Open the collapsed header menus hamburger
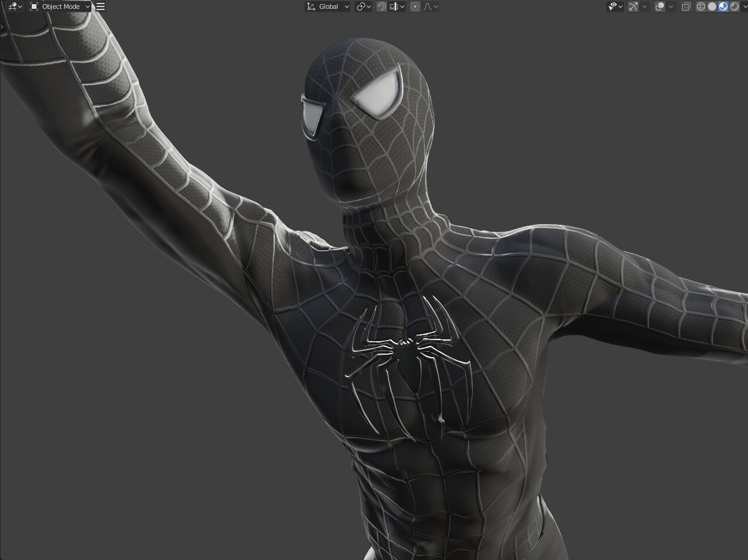 101,6
